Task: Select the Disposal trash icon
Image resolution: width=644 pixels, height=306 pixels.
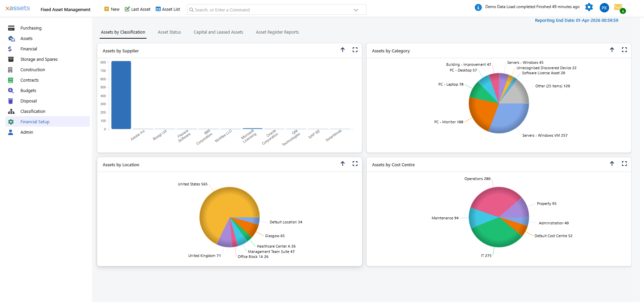Action: pos(11,101)
